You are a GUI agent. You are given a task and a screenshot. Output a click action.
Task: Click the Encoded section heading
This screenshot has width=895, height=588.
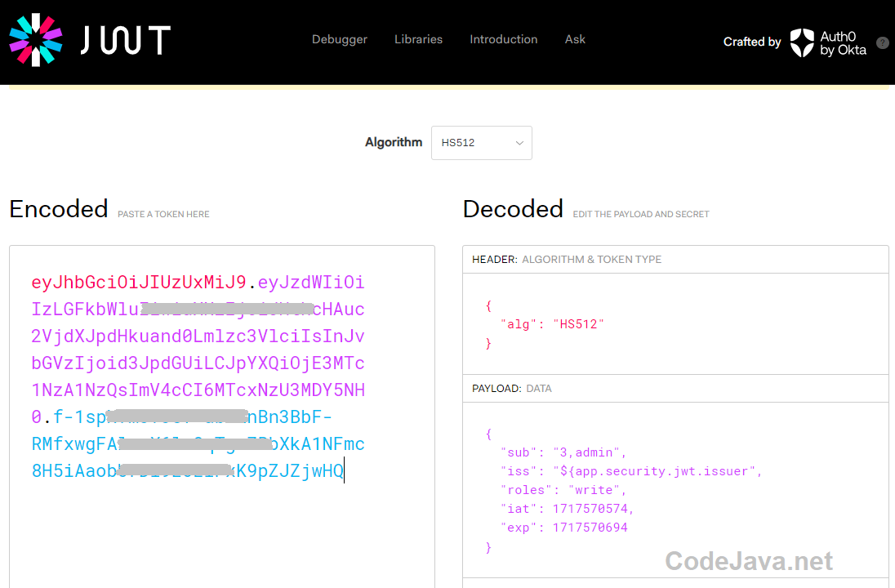(x=59, y=209)
